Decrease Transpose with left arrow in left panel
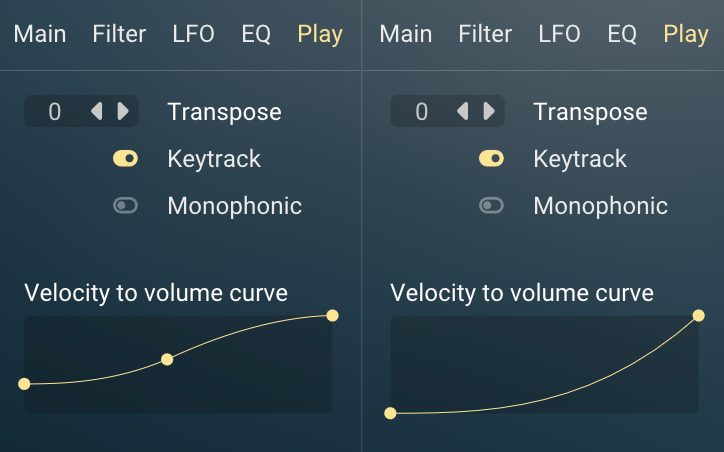Viewport: 724px width, 452px height. pos(97,111)
